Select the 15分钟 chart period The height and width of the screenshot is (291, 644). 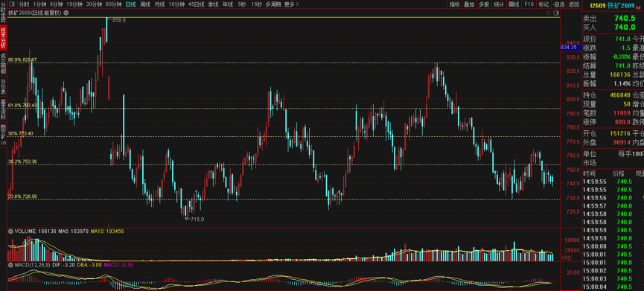[74, 4]
